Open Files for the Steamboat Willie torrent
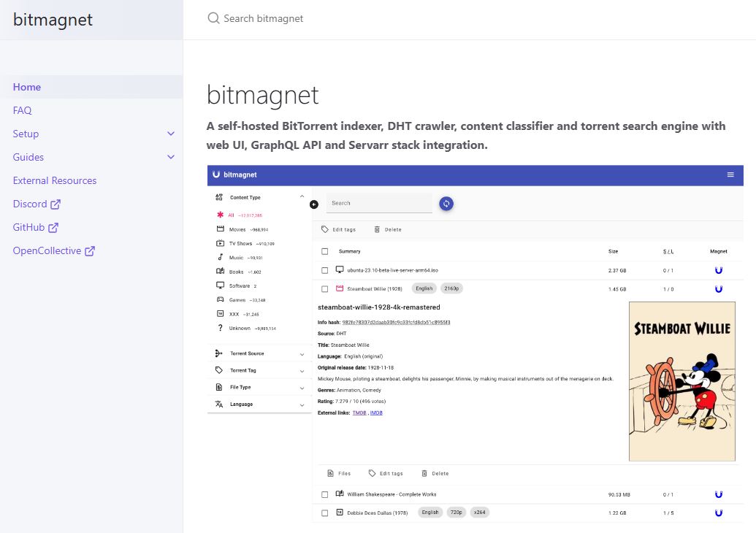The width and height of the screenshot is (756, 533). click(x=340, y=473)
